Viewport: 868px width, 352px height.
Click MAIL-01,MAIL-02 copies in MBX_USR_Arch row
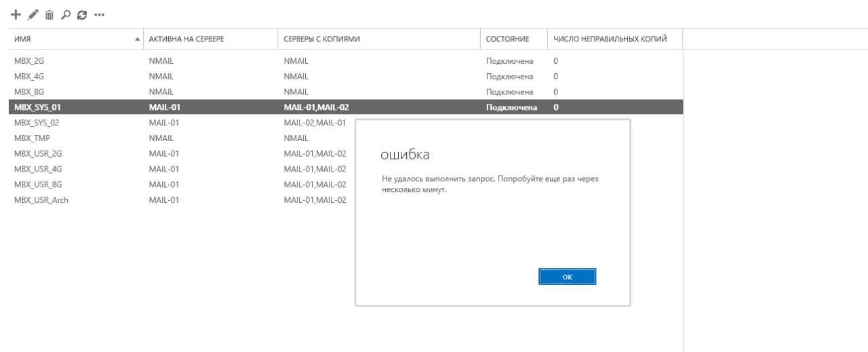315,199
